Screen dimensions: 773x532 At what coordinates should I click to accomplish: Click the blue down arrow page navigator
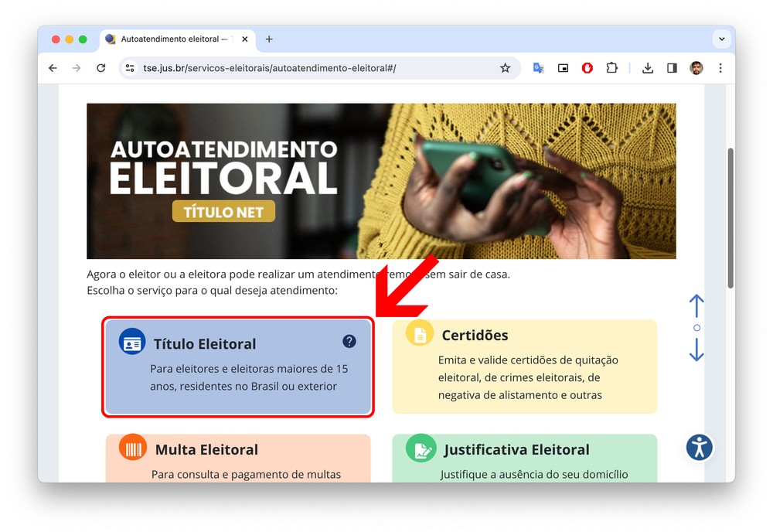click(696, 350)
